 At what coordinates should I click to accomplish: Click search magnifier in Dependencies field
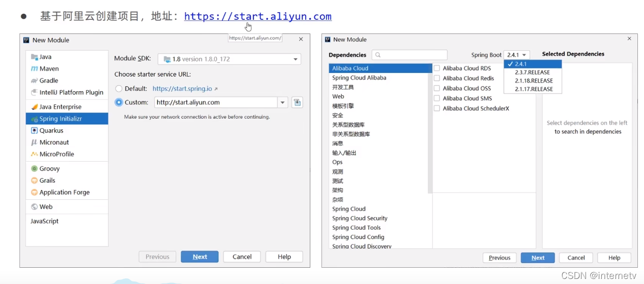click(378, 55)
